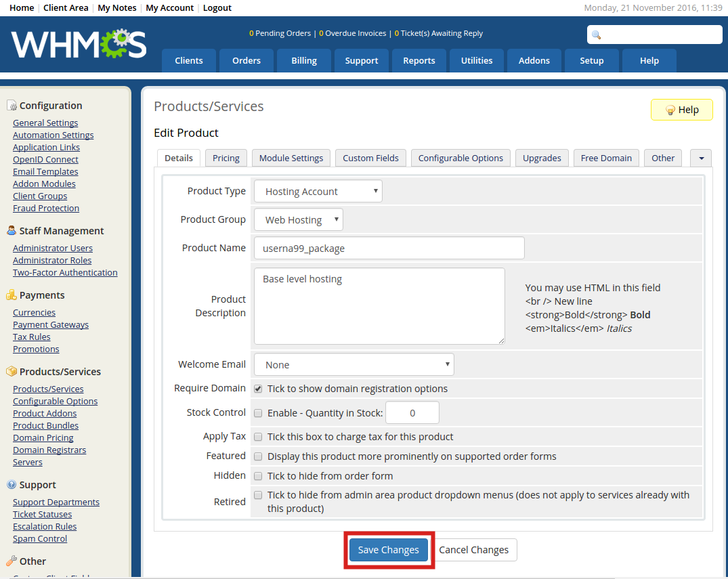Open the Product Type dropdown
The image size is (728, 579).
[318, 192]
